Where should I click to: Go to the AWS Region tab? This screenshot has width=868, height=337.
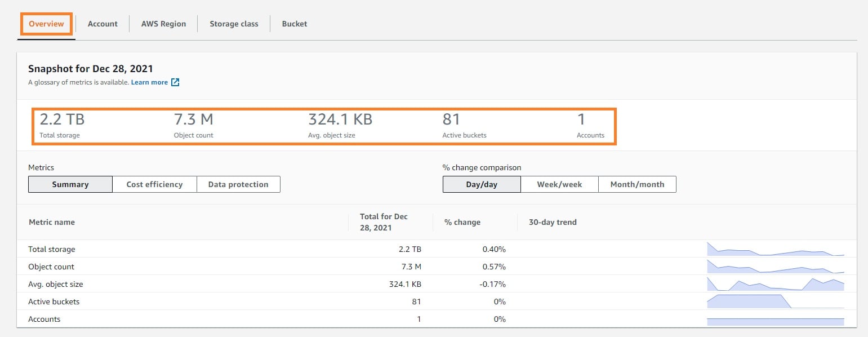tap(163, 24)
